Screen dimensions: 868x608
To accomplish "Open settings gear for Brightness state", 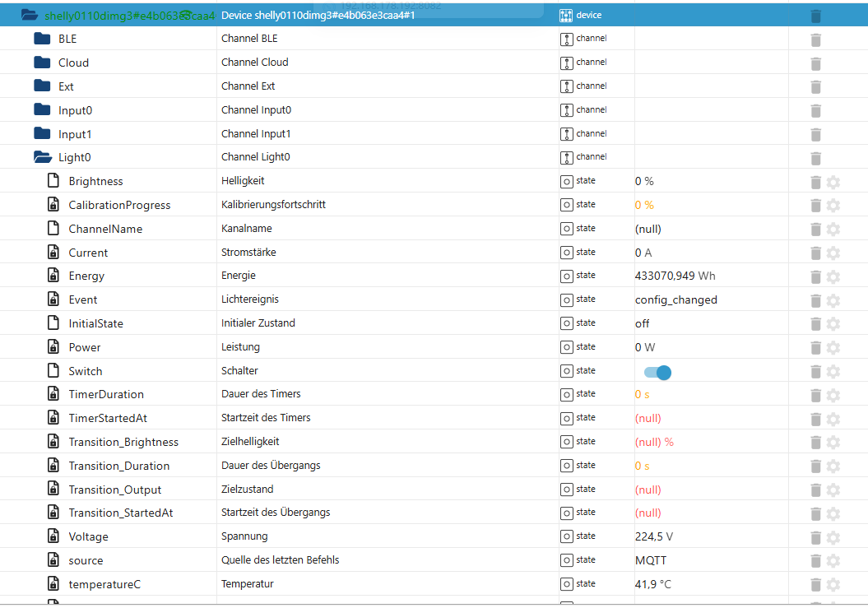I will pos(833,182).
